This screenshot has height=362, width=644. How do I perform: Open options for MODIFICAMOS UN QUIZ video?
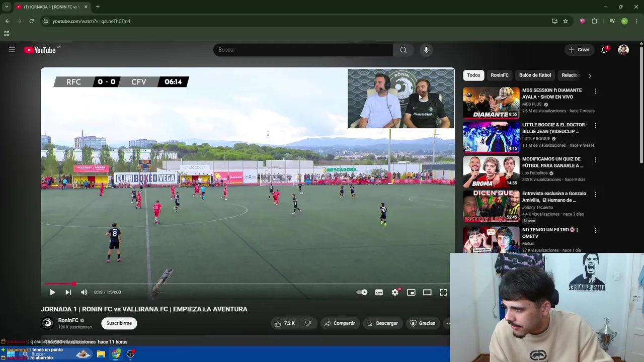click(595, 160)
